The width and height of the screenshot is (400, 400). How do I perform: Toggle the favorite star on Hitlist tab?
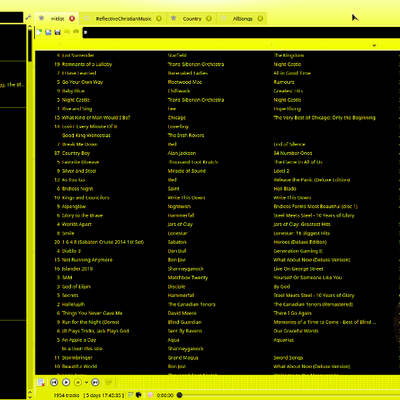(42, 18)
